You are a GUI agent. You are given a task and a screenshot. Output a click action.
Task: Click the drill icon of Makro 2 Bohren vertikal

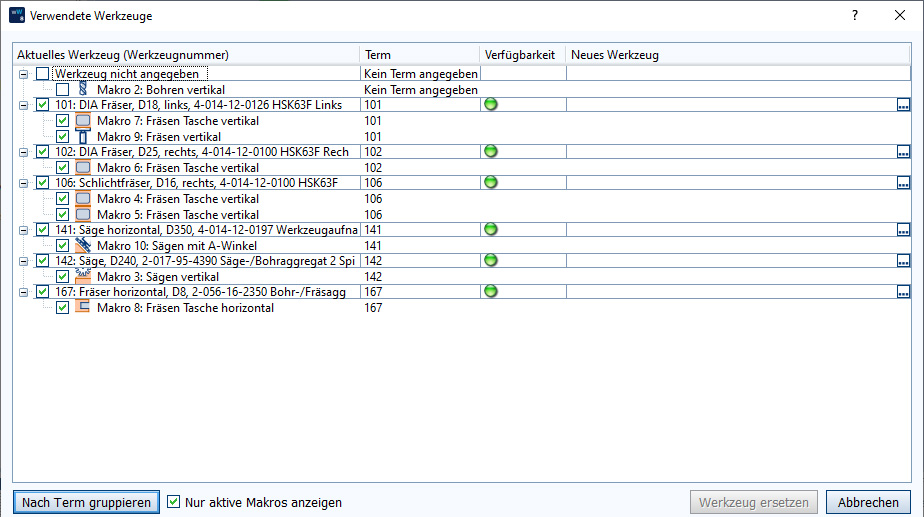(x=83, y=89)
